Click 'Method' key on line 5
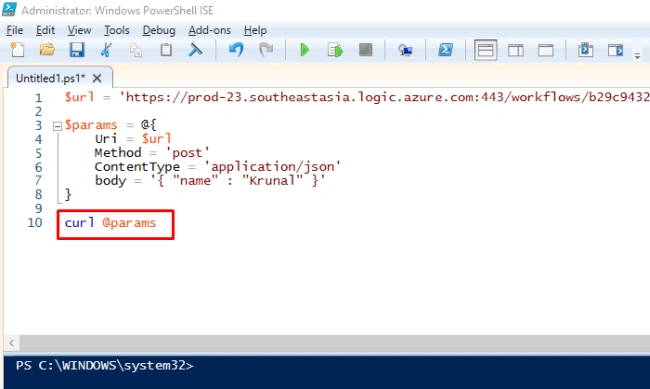The image size is (650, 389). coord(118,153)
